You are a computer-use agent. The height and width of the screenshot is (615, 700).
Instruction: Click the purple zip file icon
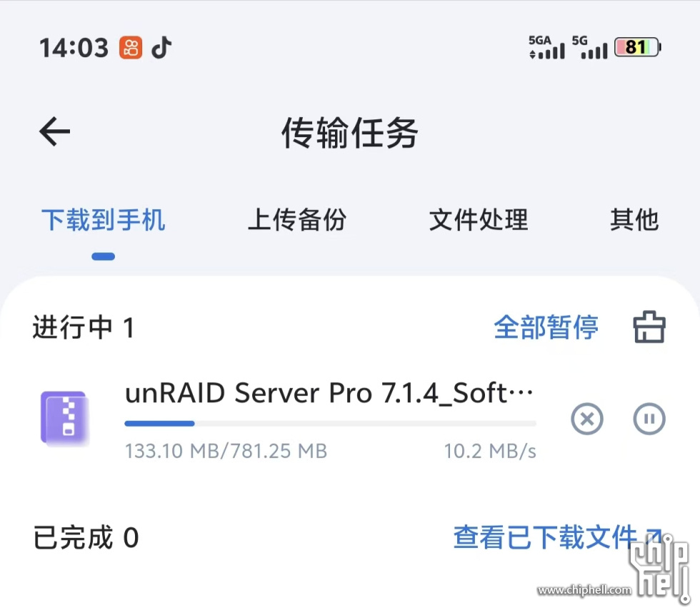click(64, 418)
